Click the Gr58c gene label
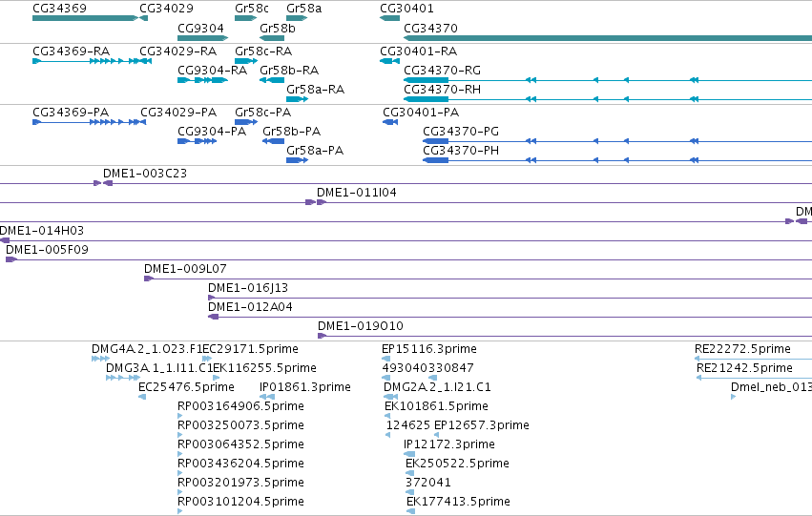 tap(252, 9)
